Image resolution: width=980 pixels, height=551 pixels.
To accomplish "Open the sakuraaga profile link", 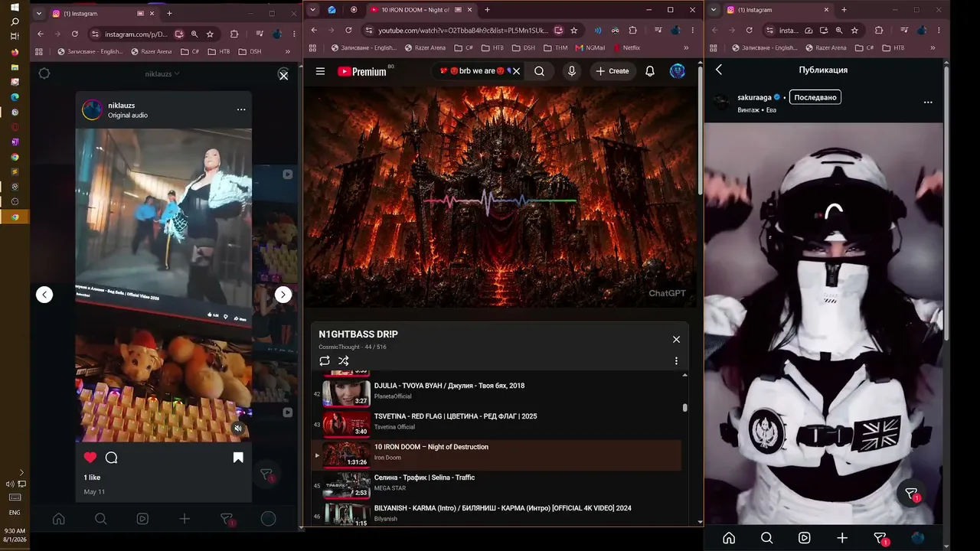I will coord(754,97).
